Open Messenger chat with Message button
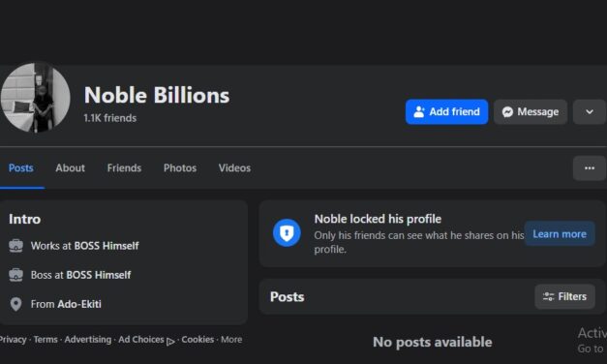Viewport: 607px width, 364px height. [531, 111]
